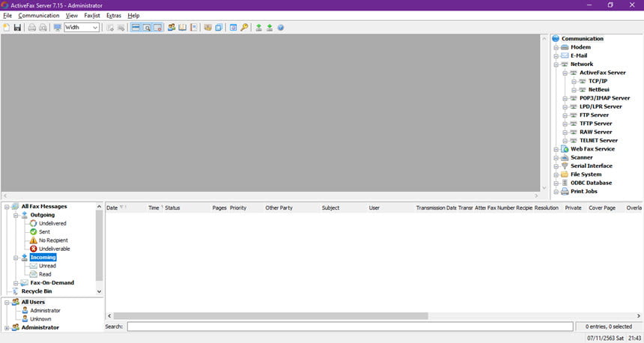This screenshot has width=644, height=343.
Task: Select Fax-On-Demand in the tree
Action: pos(52,282)
